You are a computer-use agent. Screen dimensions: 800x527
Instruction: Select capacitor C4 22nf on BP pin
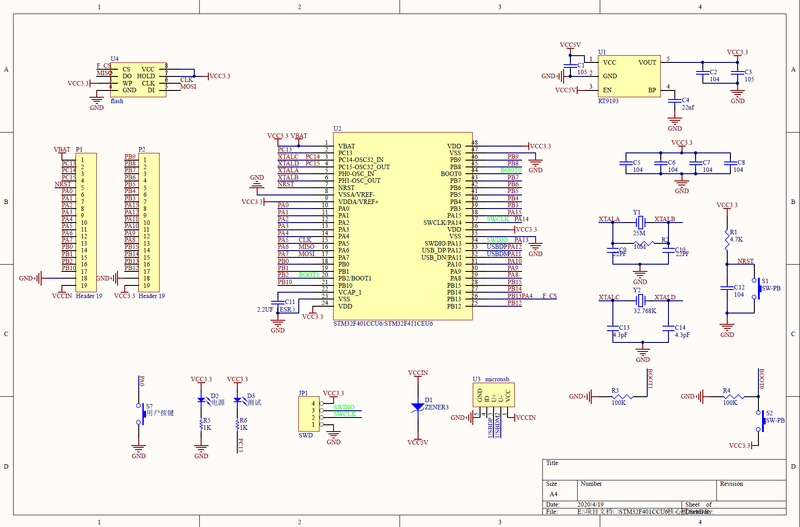674,102
